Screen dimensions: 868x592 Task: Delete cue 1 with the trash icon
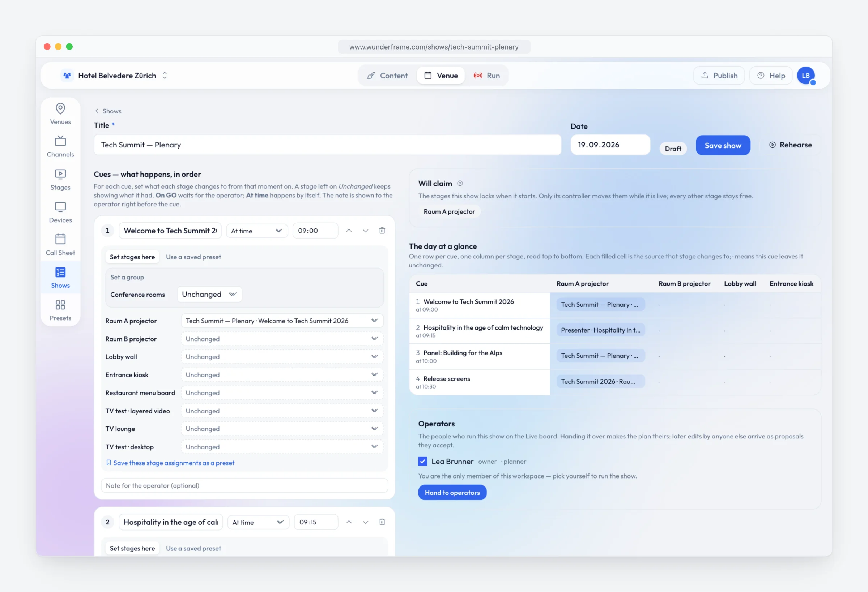[x=382, y=231]
